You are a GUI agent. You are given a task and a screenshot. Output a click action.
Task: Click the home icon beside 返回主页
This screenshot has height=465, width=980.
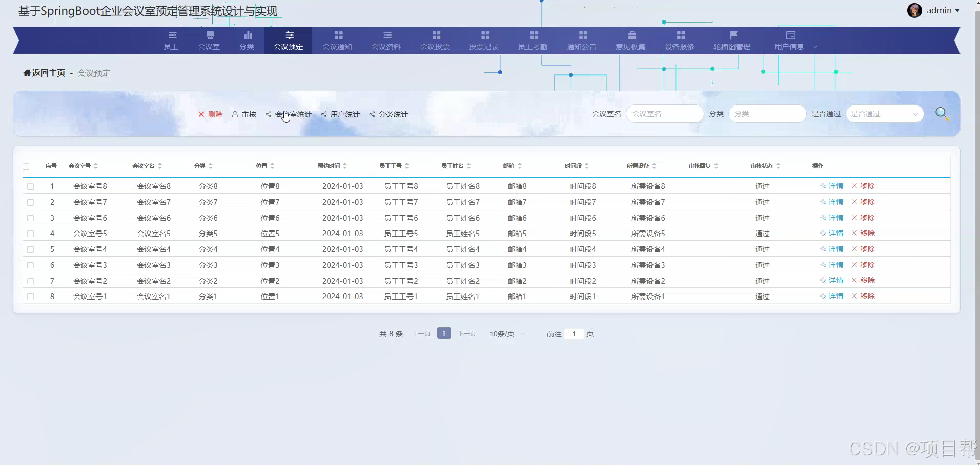[x=27, y=73]
